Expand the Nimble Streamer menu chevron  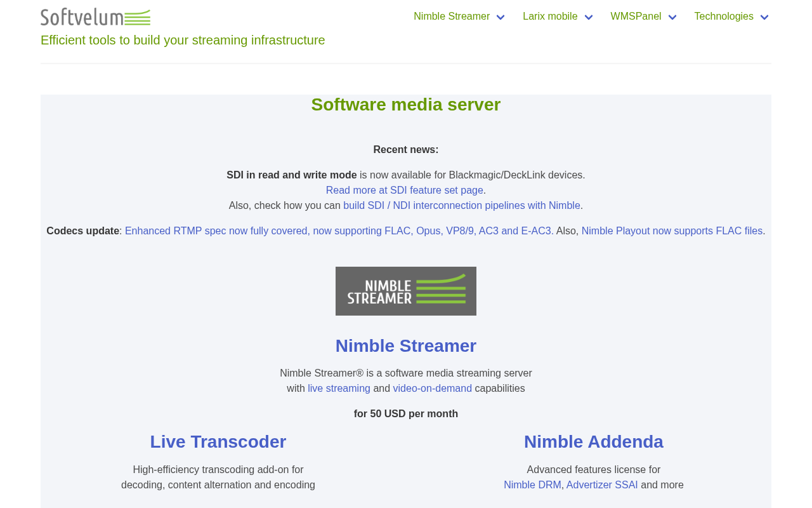pos(501,17)
